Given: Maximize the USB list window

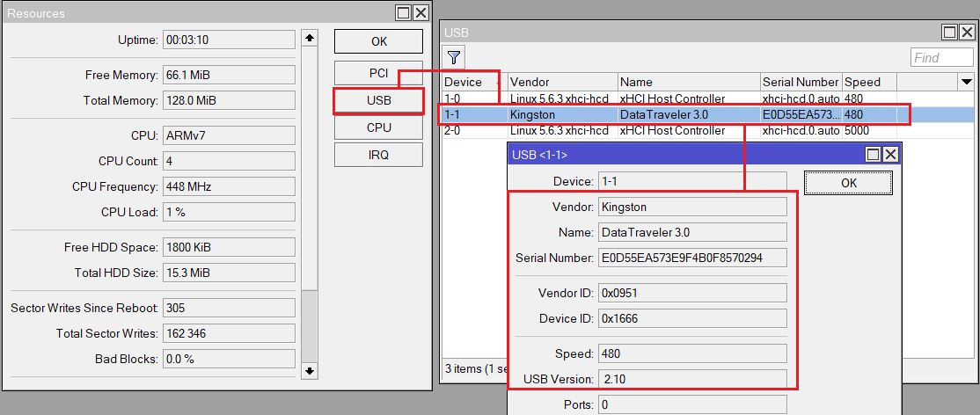Looking at the screenshot, I should (950, 32).
